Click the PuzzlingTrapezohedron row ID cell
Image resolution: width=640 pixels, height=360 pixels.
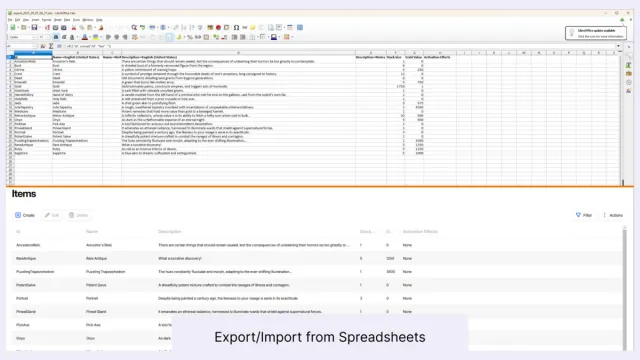tap(35, 271)
